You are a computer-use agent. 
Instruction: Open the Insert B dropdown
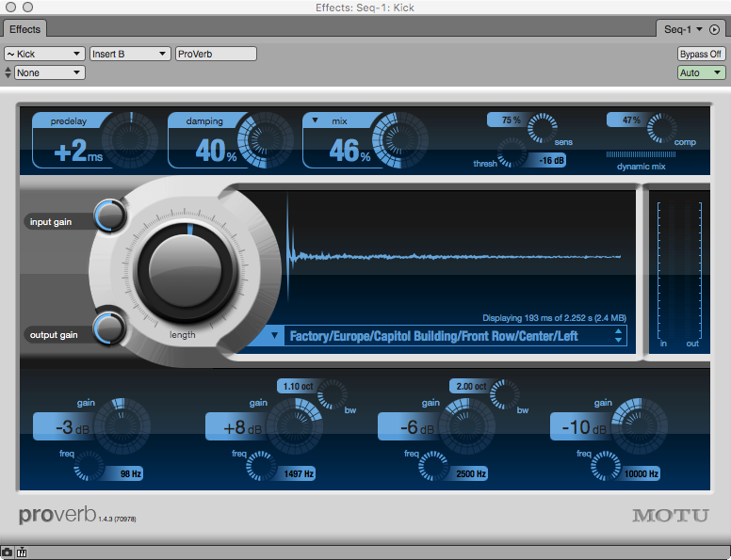(x=129, y=54)
